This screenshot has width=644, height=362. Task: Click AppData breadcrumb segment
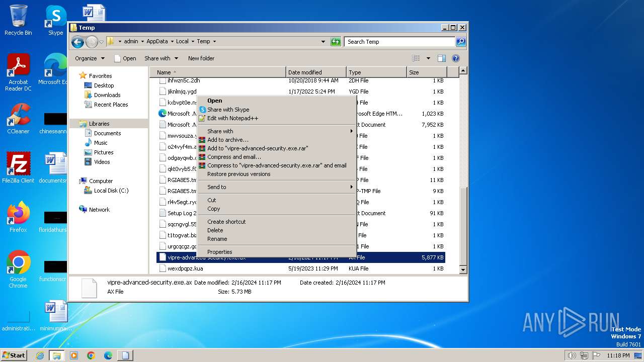click(x=157, y=42)
